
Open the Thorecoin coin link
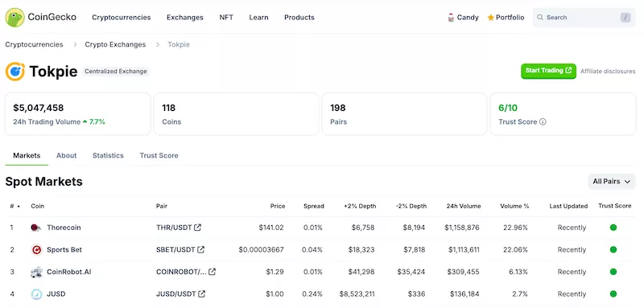64,228
